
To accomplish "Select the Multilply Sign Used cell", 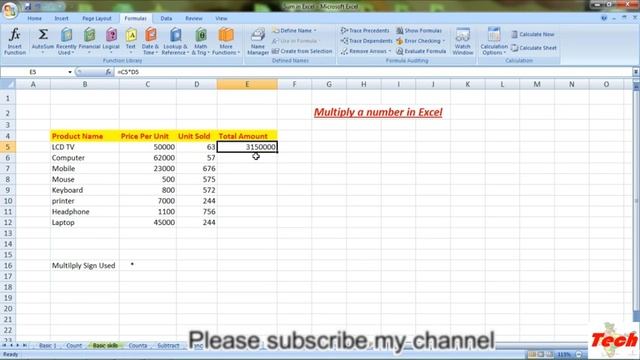I will [x=85, y=265].
